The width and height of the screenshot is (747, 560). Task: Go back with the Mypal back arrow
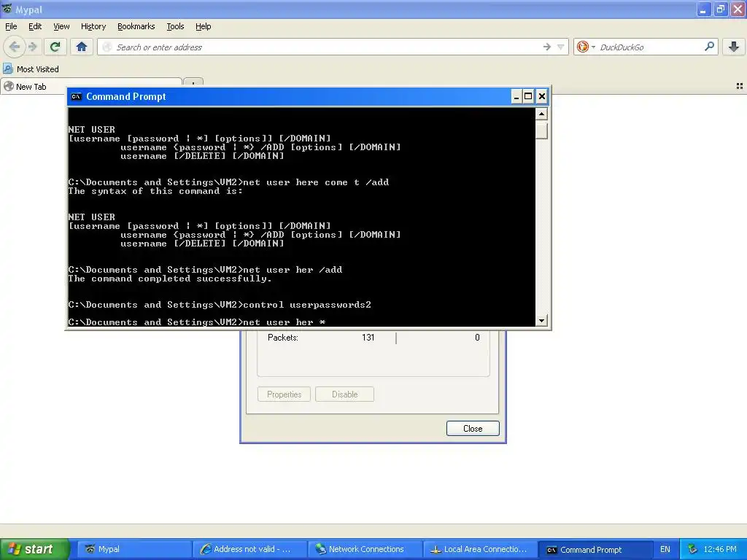(x=15, y=47)
